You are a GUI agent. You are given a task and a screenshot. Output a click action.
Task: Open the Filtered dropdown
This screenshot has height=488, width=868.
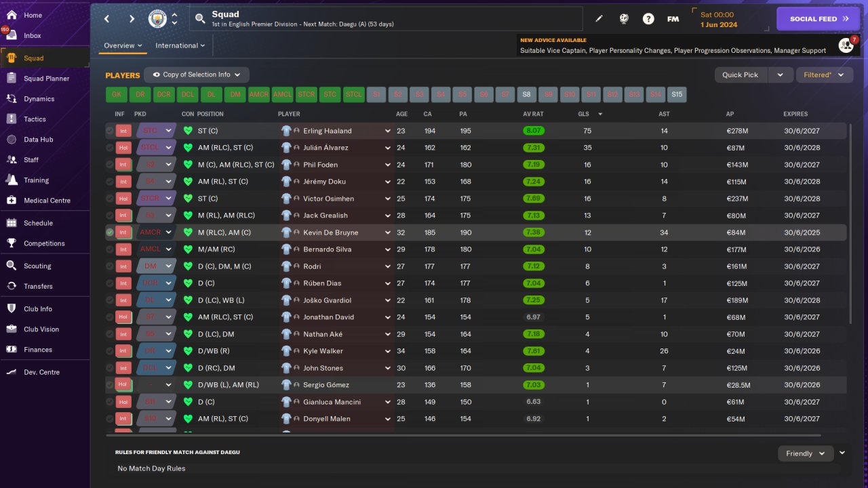[x=824, y=75]
